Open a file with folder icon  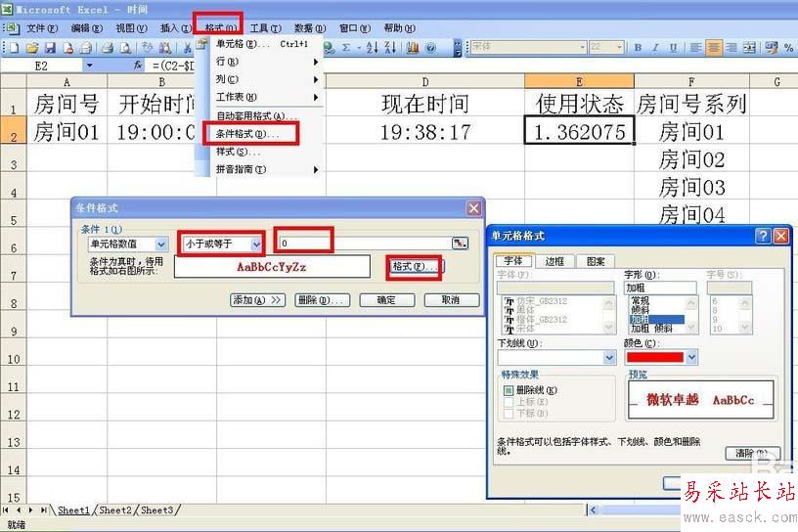click(32, 48)
